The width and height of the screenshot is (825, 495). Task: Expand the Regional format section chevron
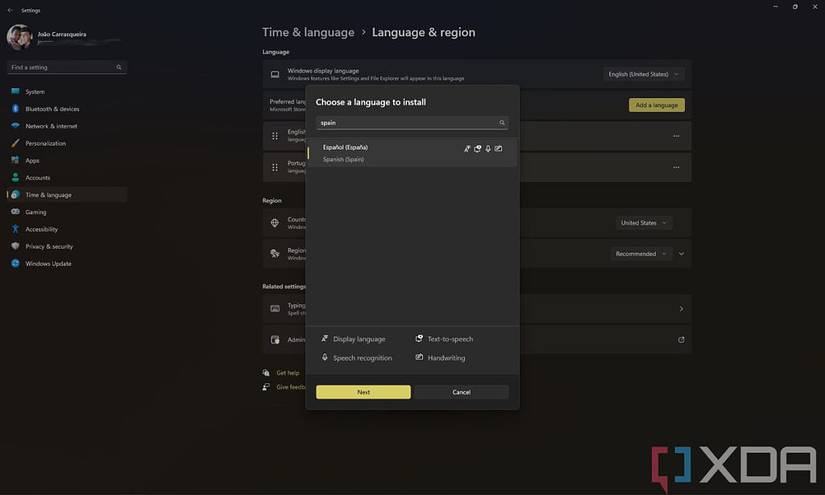[681, 254]
